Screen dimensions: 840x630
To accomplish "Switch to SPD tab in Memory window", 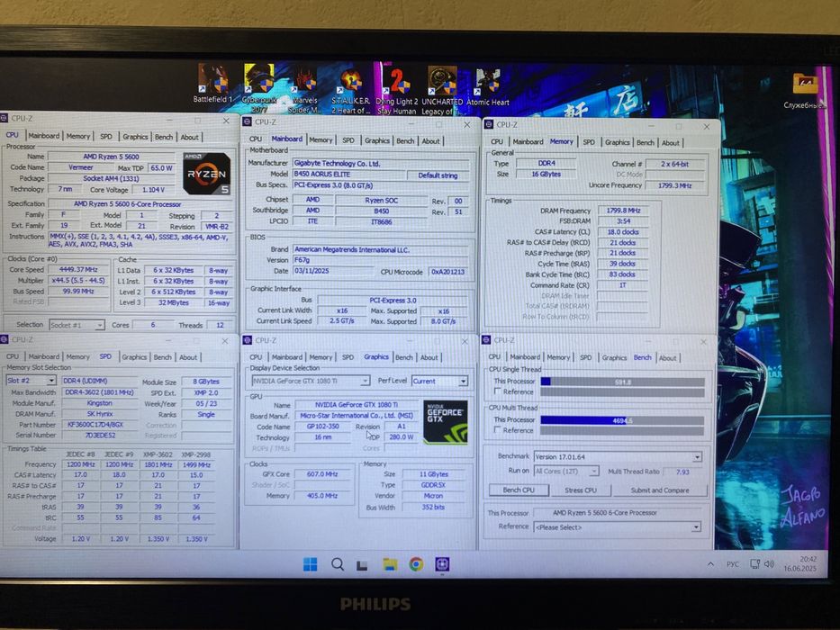I will click(x=589, y=142).
